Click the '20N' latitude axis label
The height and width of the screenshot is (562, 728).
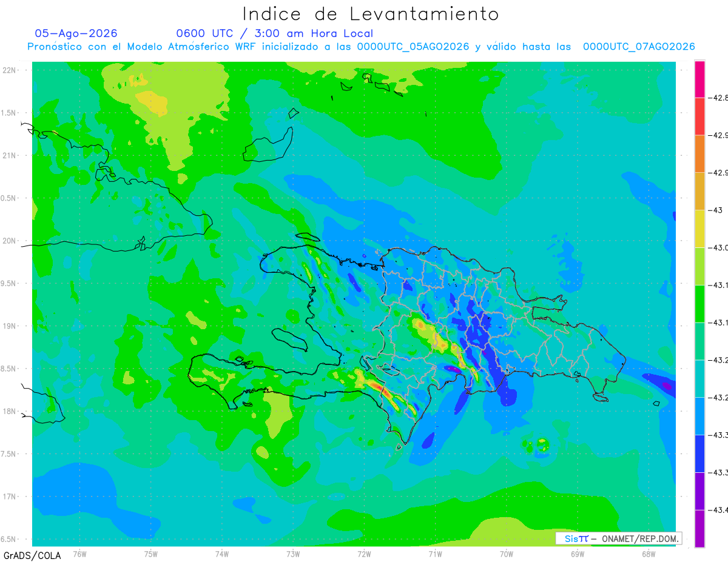9,241
